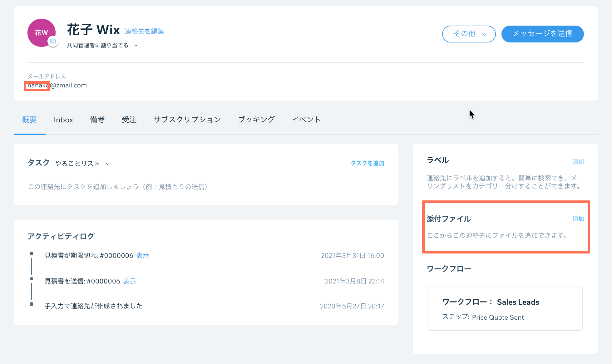Image resolution: width=612 pixels, height=364 pixels.
Task: Click メッセージを送信 button
Action: pos(542,34)
